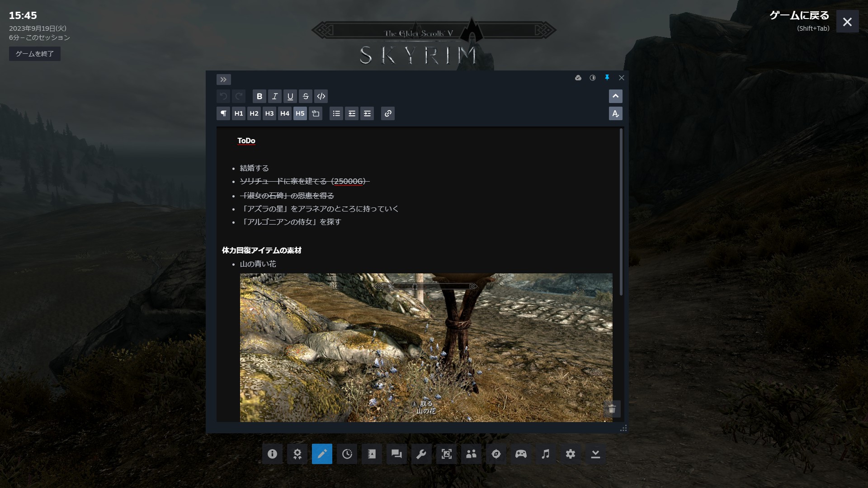Toggle bold text formatting

click(259, 96)
